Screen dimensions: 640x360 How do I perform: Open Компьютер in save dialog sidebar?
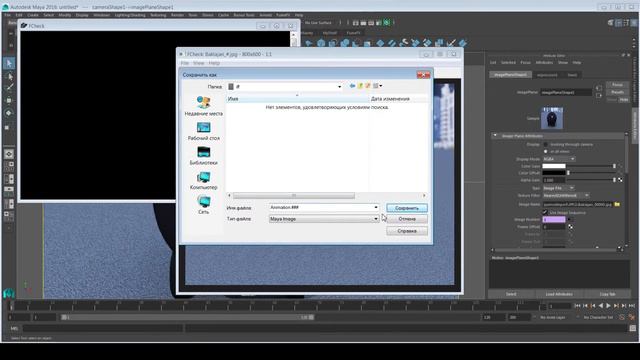click(204, 180)
